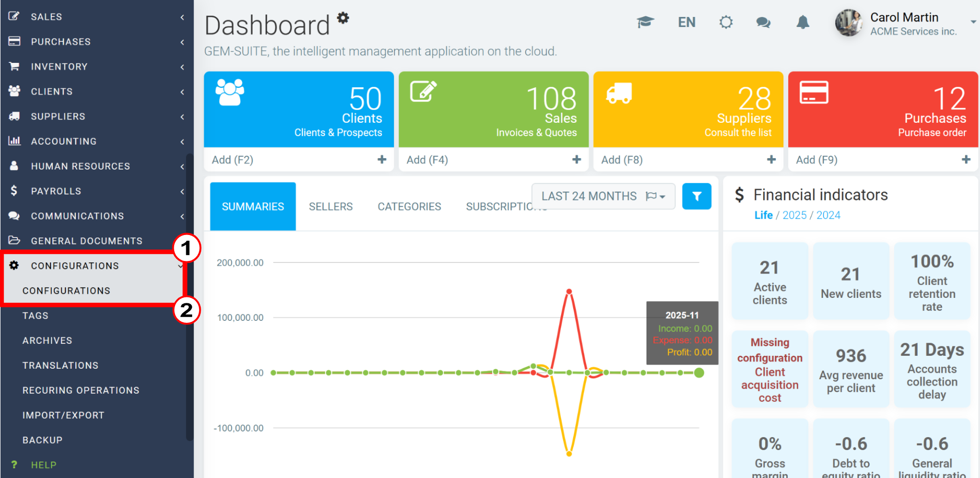Image resolution: width=980 pixels, height=478 pixels.
Task: Select 2025 financial indicators link
Action: (x=794, y=215)
